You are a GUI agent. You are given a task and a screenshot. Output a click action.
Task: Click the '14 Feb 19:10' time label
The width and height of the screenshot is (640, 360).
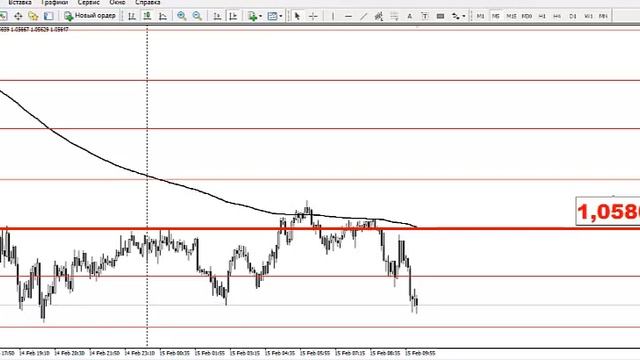pos(34,353)
